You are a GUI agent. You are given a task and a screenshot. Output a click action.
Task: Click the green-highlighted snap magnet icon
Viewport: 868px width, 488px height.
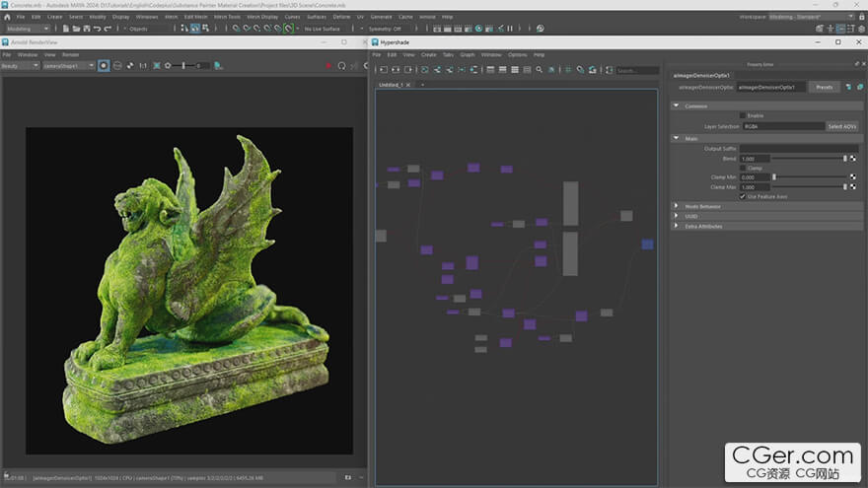288,29
